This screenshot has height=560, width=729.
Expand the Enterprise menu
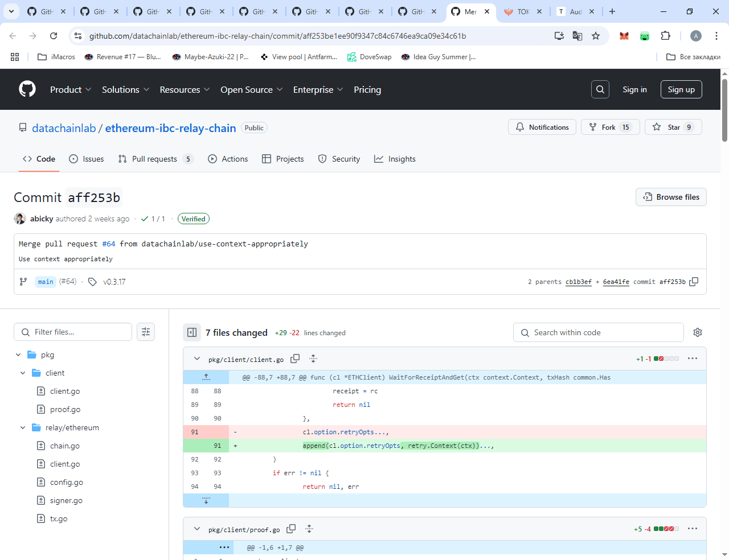click(318, 89)
